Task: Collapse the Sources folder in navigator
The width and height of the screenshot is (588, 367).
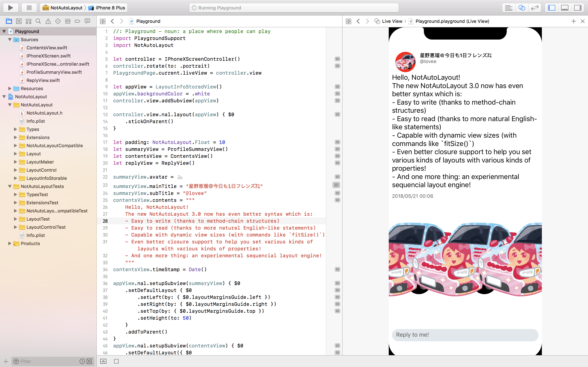Action: click(x=9, y=39)
